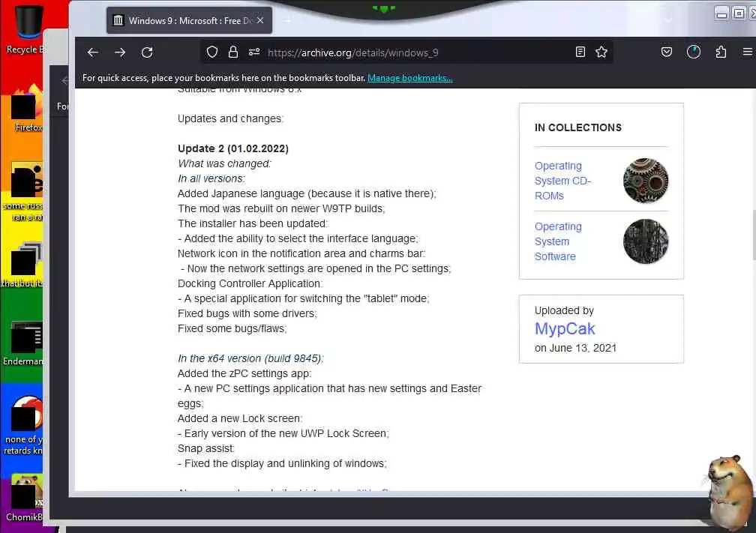Click the 'IN COLLECTIONS' heading
This screenshot has height=533, width=756.
(x=577, y=127)
